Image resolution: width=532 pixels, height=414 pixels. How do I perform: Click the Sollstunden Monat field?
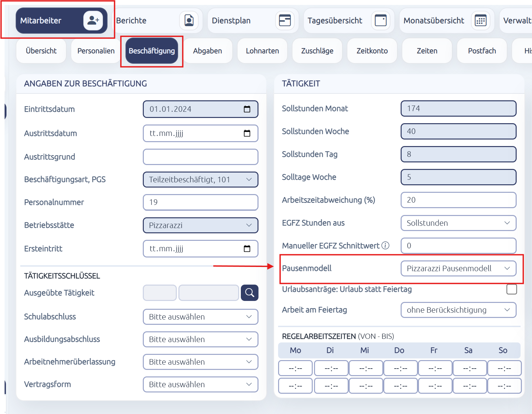coord(458,108)
